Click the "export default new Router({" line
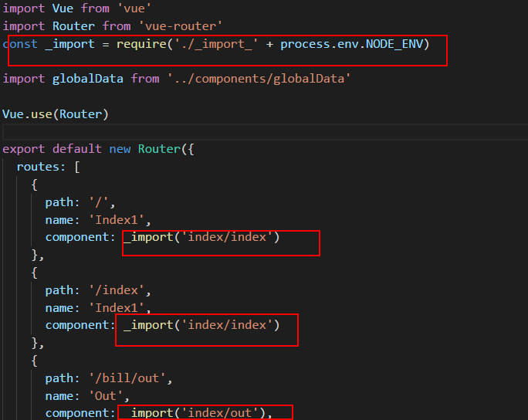Screen dimensions: 528x420 (x=98, y=149)
